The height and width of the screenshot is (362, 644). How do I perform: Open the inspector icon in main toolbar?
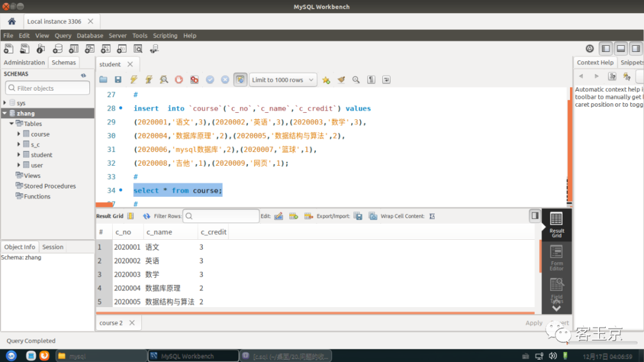coord(41,49)
